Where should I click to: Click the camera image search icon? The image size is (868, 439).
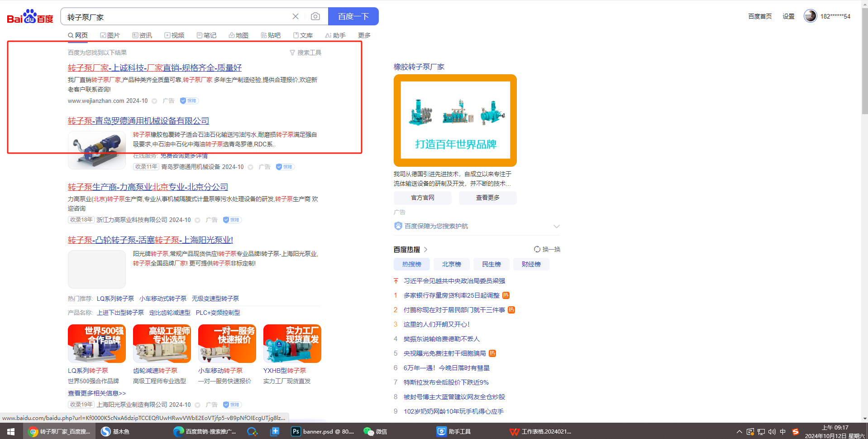tap(315, 17)
